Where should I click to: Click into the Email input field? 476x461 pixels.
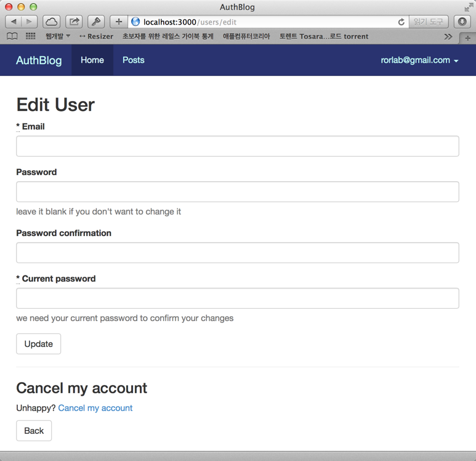click(237, 146)
